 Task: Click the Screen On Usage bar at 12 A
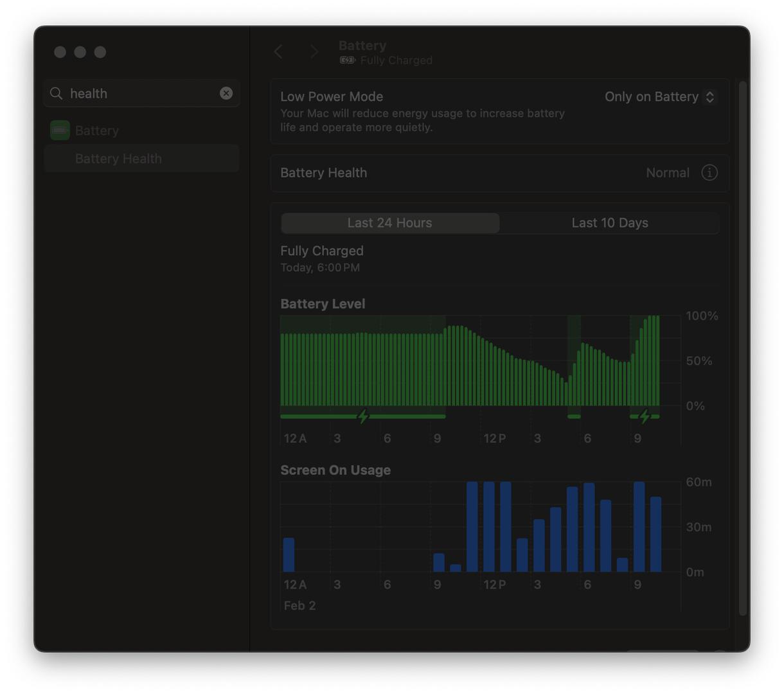pos(289,555)
